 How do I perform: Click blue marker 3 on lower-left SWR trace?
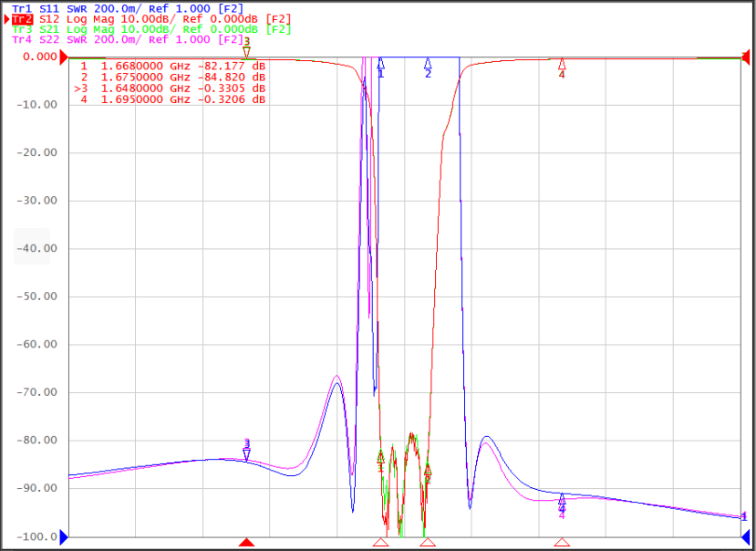point(246,455)
